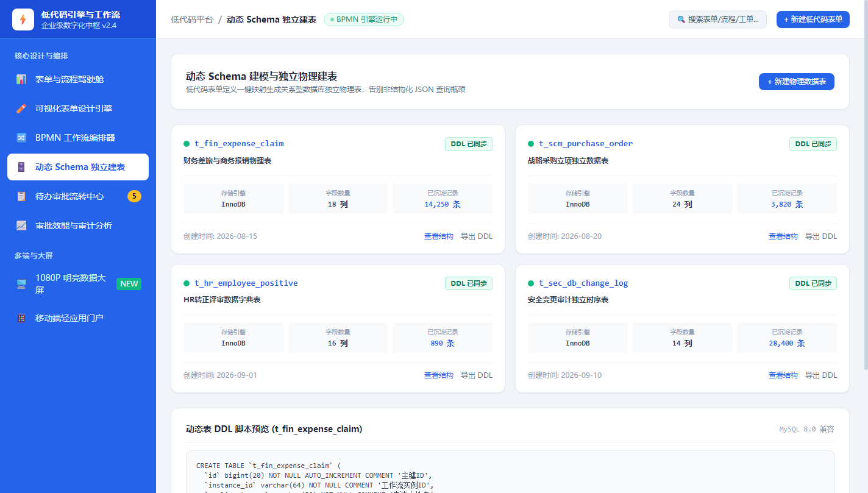This screenshot has height=493, width=868.
Task: Go to 可视化表单设计引擎 menu item
Action: (x=78, y=108)
